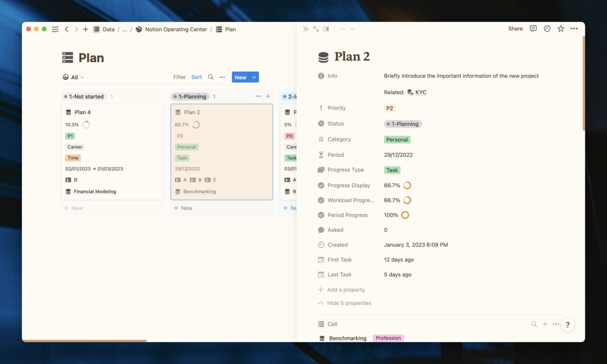Click the Cell section database icon
Viewport: 607px width, 364px height.
pyautogui.click(x=321, y=324)
